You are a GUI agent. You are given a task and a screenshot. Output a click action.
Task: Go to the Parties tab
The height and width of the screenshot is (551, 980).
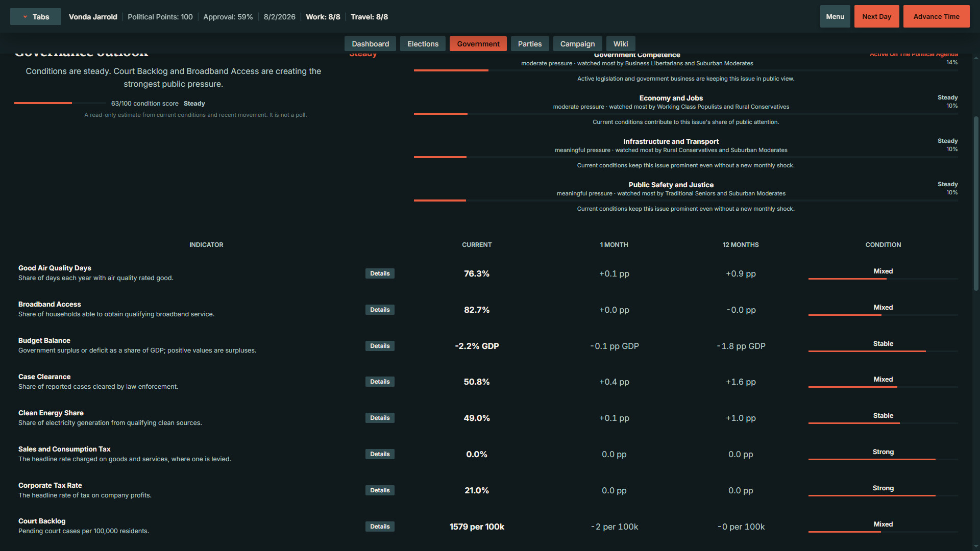coord(530,44)
